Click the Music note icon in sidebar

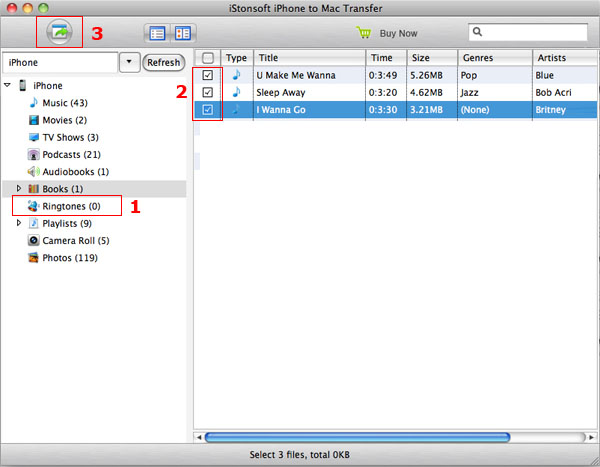point(34,103)
